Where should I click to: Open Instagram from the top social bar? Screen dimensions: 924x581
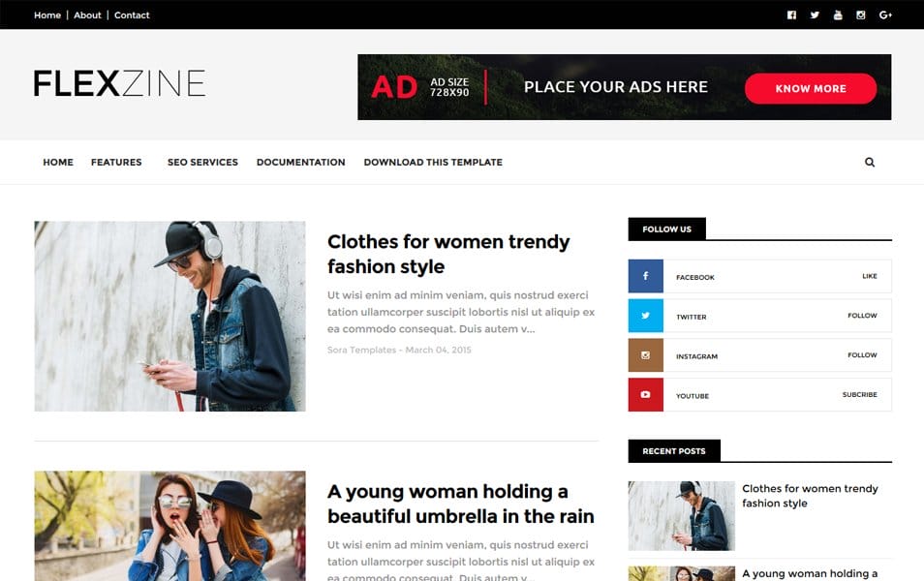pyautogui.click(x=861, y=15)
